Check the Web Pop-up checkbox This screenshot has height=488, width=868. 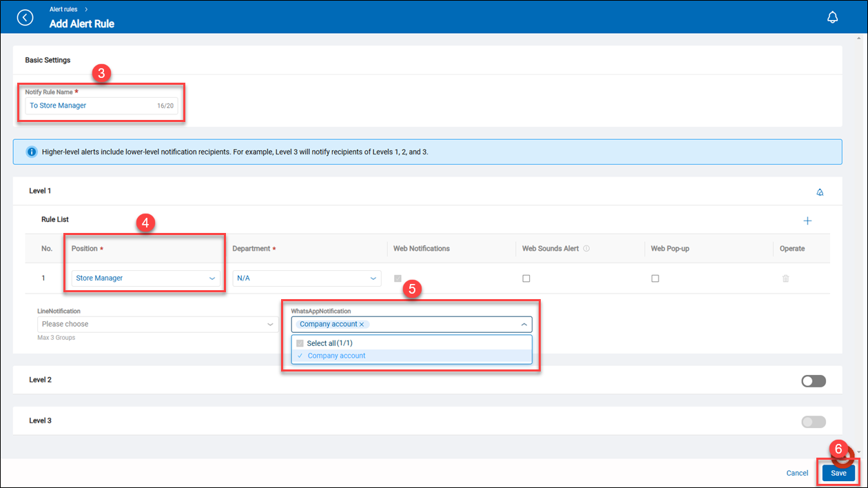tap(655, 278)
